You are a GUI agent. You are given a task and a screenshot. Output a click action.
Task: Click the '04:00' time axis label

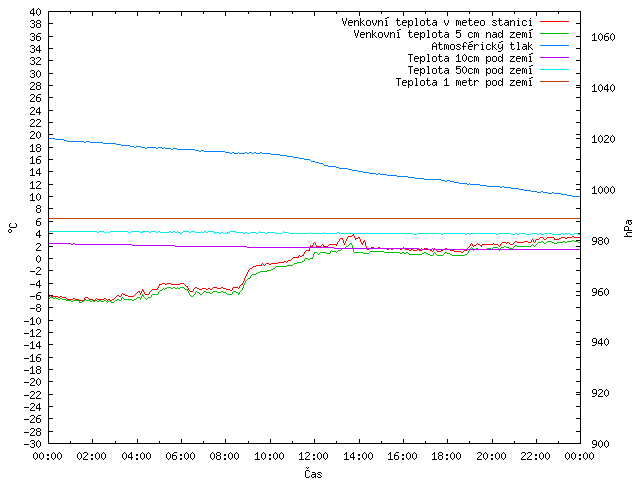(x=136, y=456)
